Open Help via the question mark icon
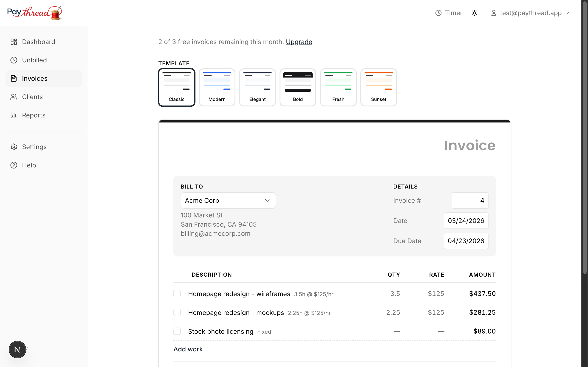588x367 pixels. 14,165
